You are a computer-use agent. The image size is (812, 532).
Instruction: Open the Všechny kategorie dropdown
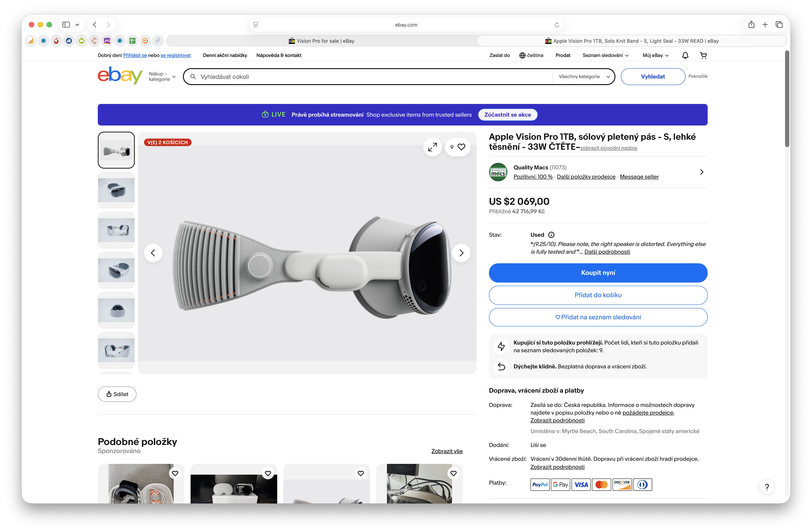[x=584, y=76]
